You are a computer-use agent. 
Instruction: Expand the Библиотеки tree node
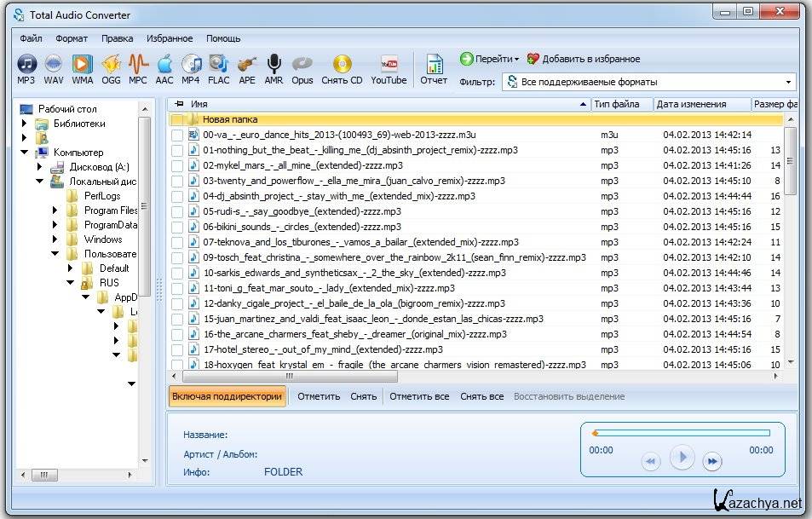click(x=25, y=124)
